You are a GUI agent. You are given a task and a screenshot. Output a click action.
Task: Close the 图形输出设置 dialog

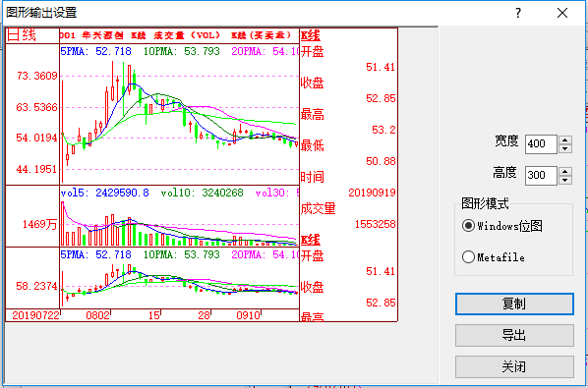pyautogui.click(x=562, y=13)
